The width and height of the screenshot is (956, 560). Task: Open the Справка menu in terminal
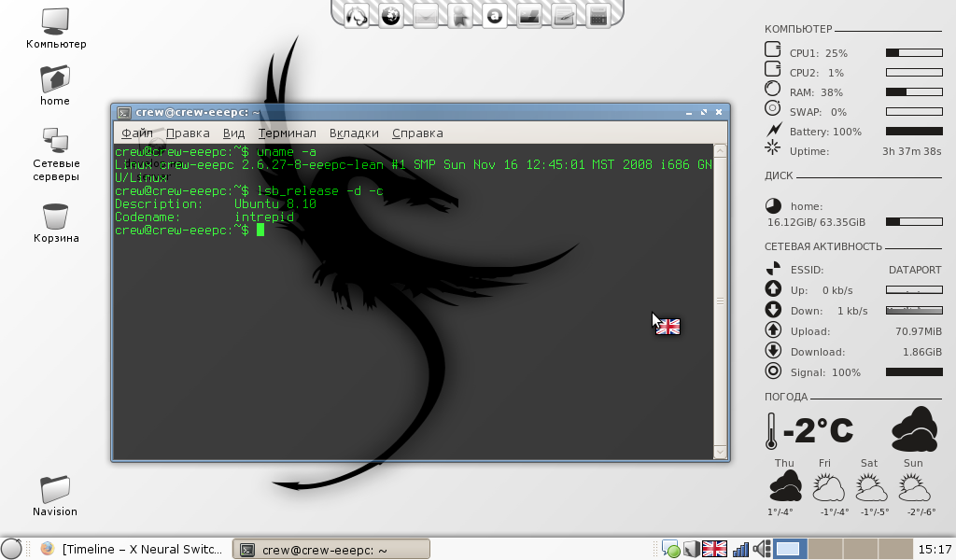coord(417,133)
